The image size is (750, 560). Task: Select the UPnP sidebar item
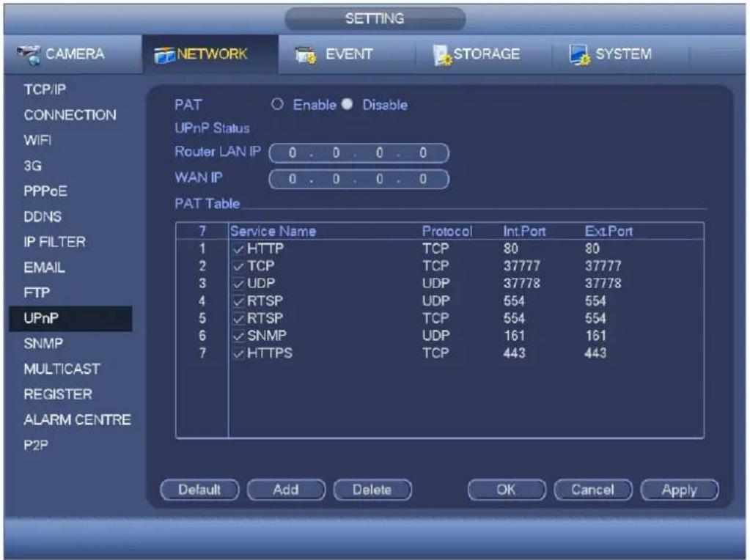point(71,319)
